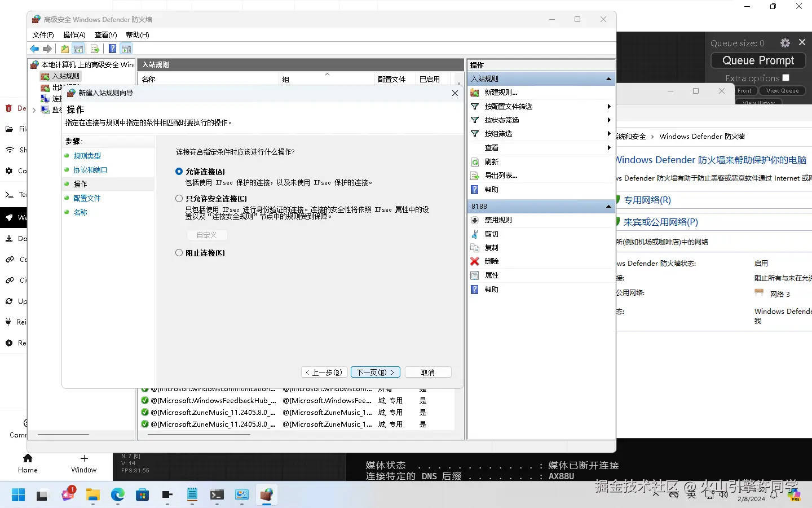812x508 pixels.
Task: Click View Queue button in ComfyUI
Action: 782,91
